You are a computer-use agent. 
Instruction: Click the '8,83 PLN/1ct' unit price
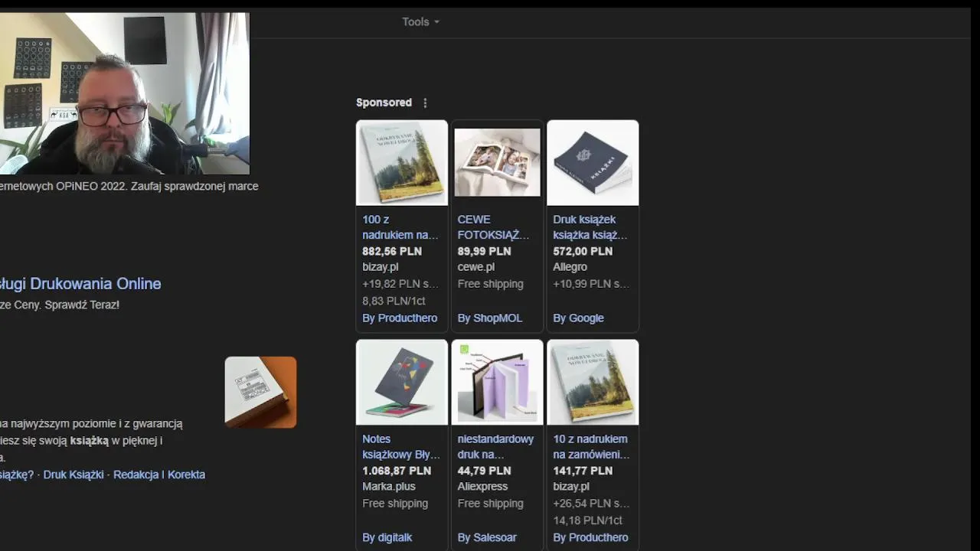394,301
